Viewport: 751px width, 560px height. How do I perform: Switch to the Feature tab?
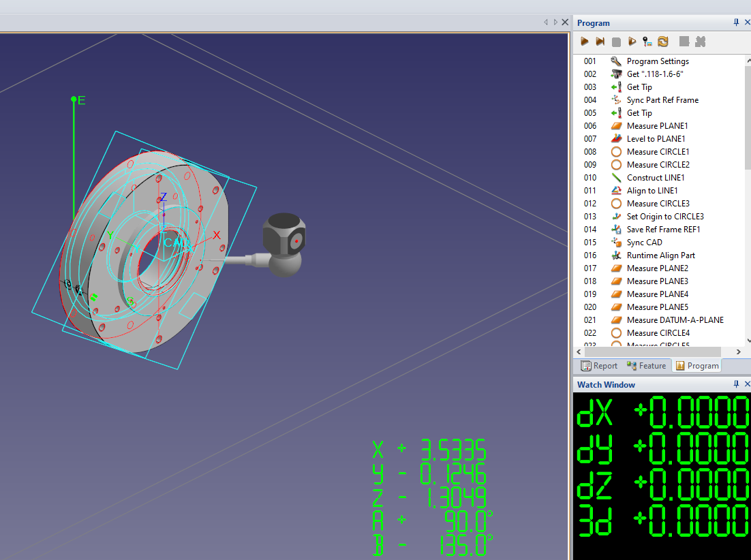coord(645,366)
